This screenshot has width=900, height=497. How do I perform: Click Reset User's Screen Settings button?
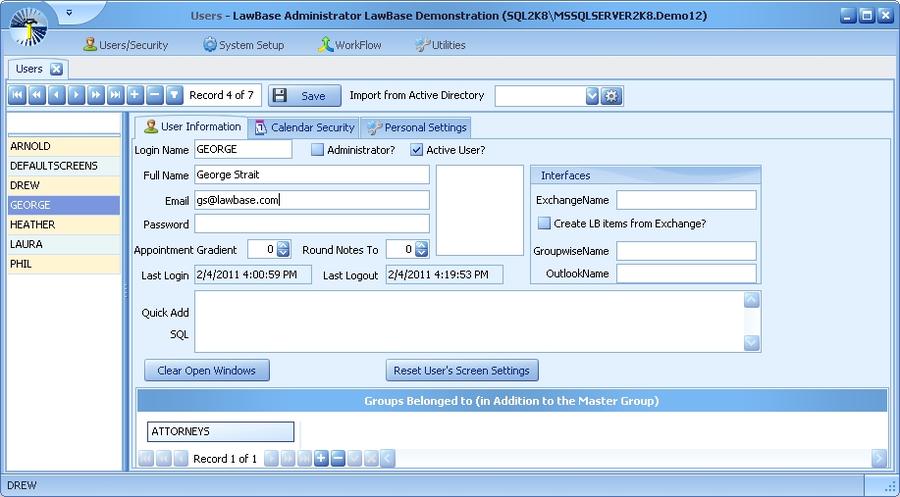click(x=462, y=370)
